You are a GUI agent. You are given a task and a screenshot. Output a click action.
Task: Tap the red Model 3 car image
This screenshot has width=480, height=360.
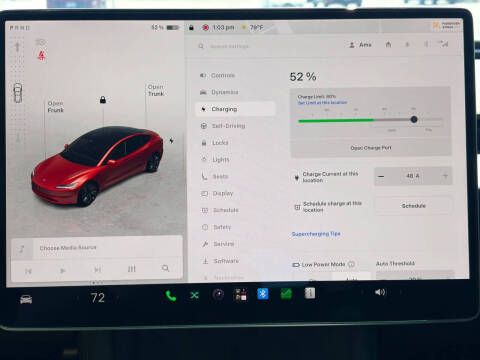[x=98, y=166]
